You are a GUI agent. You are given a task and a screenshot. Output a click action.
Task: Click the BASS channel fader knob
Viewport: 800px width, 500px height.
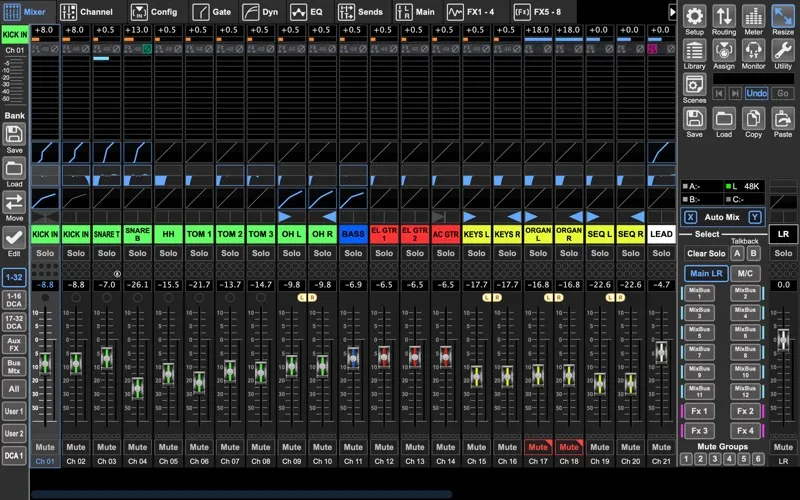coord(353,358)
